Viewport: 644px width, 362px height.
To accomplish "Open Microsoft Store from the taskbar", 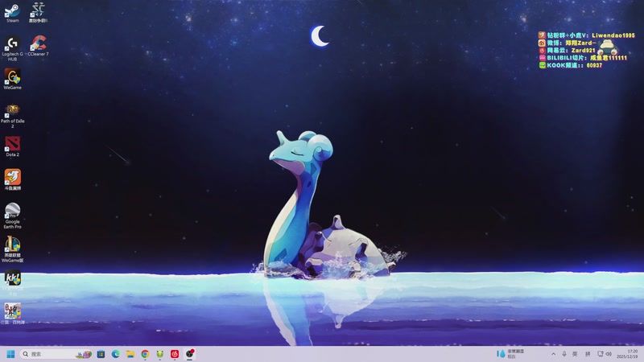I will 101,354.
